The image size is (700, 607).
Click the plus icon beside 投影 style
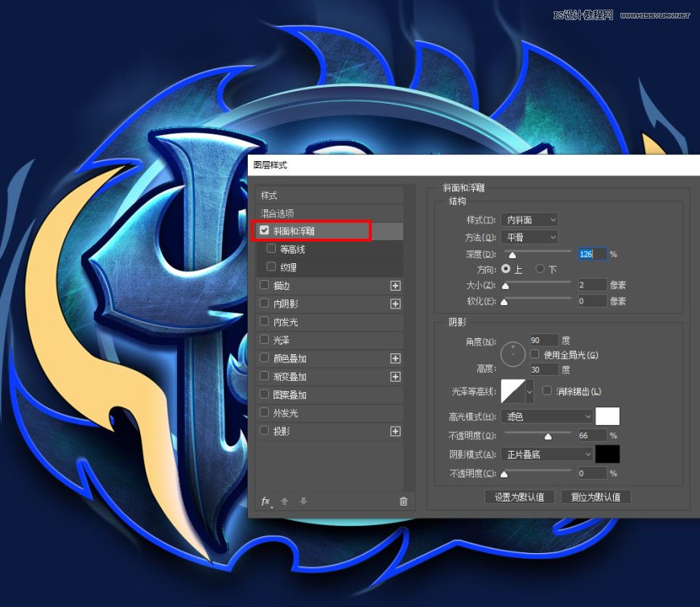[x=396, y=431]
